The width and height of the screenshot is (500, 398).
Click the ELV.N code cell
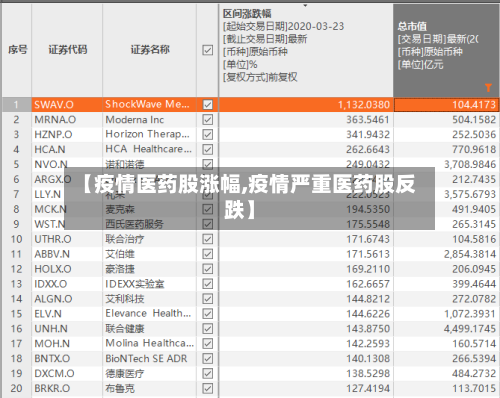[67, 314]
